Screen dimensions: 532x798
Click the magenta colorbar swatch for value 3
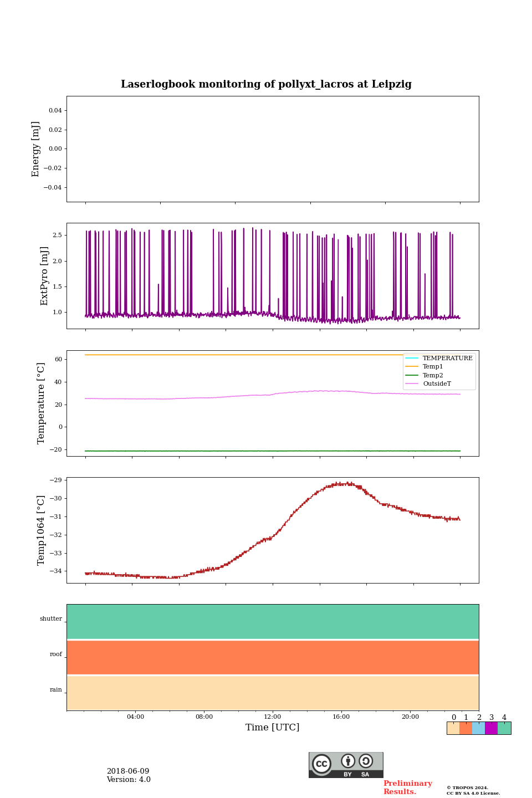tap(491, 728)
